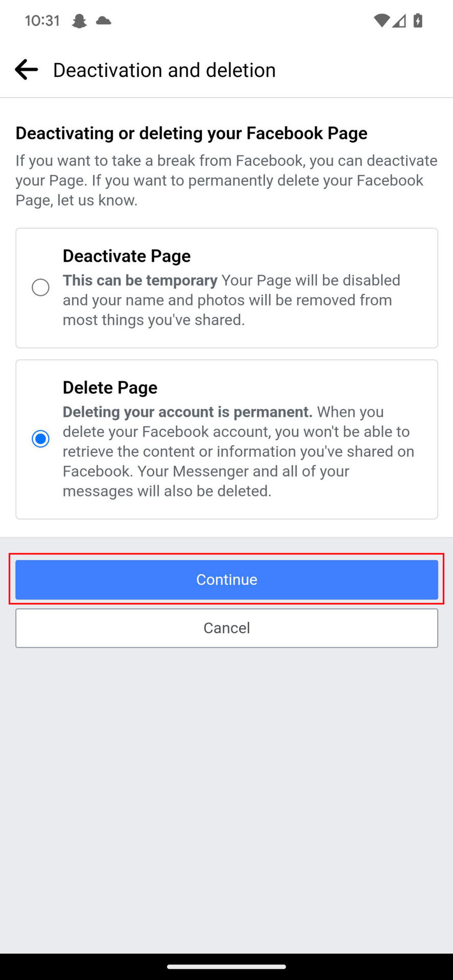Tap the "Delete Page" option title
The height and width of the screenshot is (980, 453).
[110, 387]
